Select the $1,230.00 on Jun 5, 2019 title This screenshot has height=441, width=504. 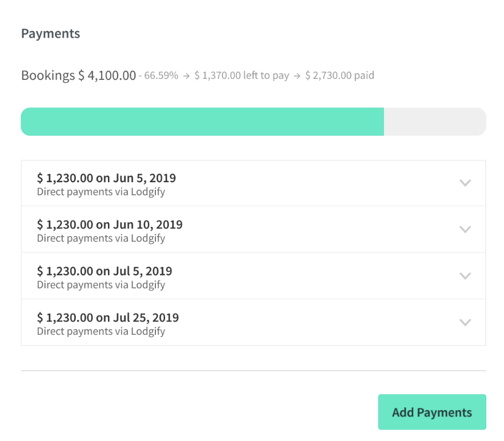pyautogui.click(x=106, y=178)
